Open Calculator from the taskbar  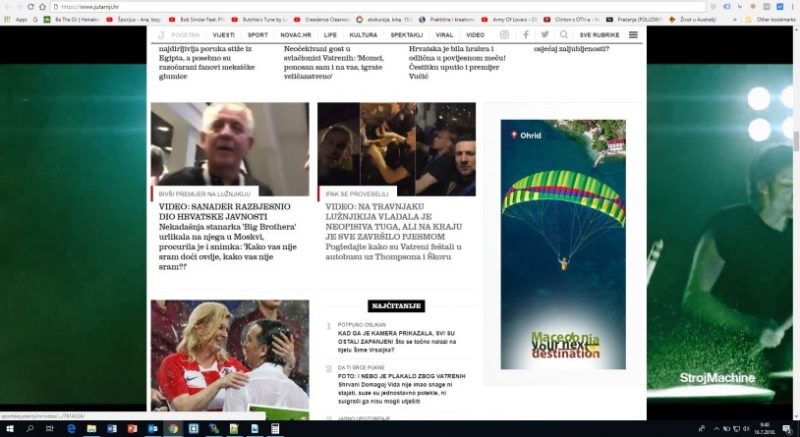(276, 429)
